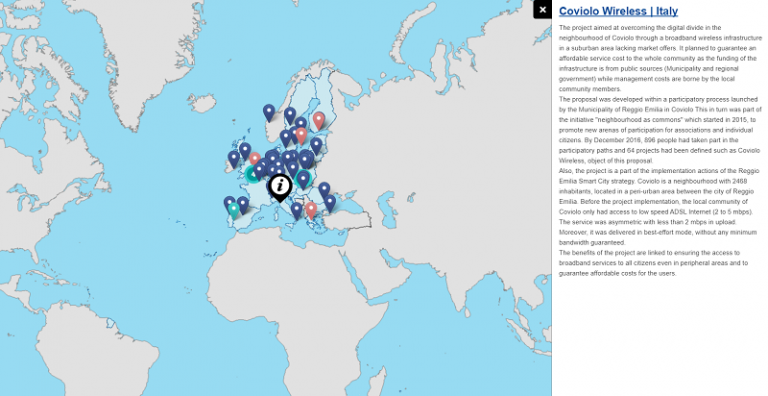Viewport: 768px width, 396px height.
Task: Select the blue marker in southern Italy
Action: tap(296, 211)
